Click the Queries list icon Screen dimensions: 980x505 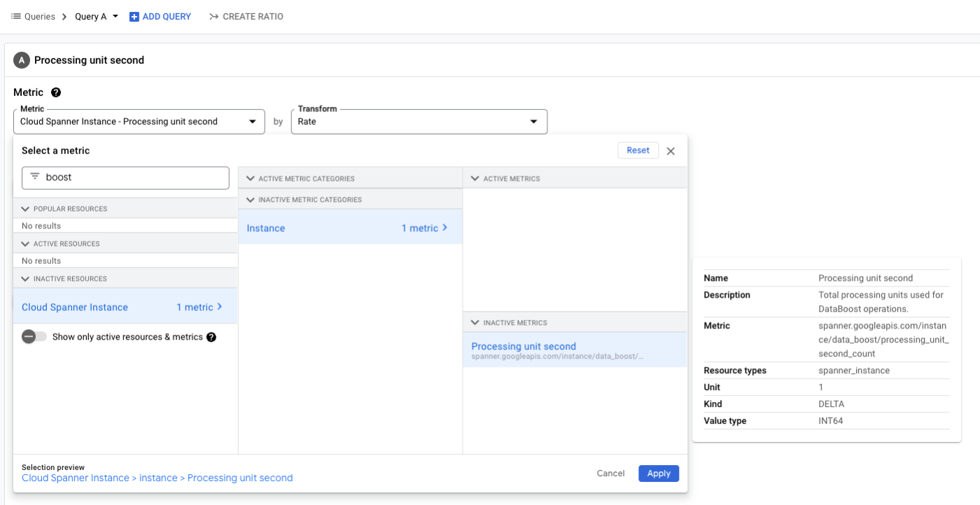click(x=16, y=16)
